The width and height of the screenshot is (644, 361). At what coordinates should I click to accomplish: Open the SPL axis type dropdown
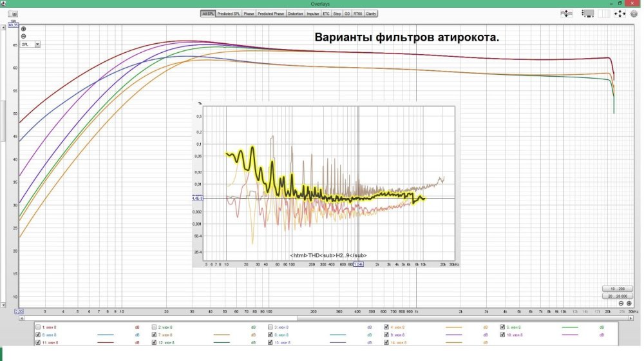point(30,44)
